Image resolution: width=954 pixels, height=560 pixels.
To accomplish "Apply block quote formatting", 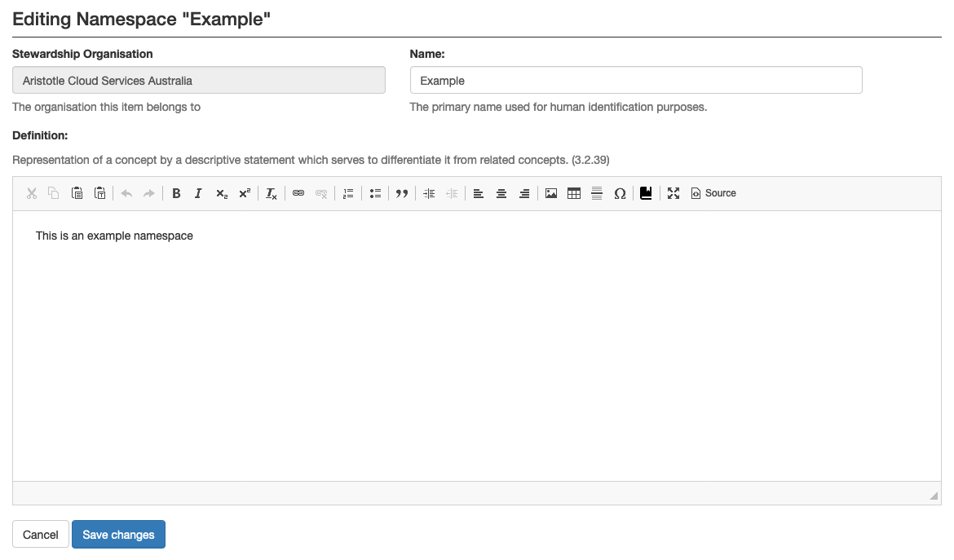I will click(x=401, y=194).
